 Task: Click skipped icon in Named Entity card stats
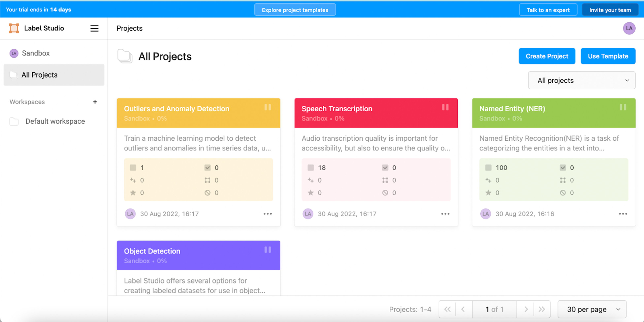pos(562,193)
